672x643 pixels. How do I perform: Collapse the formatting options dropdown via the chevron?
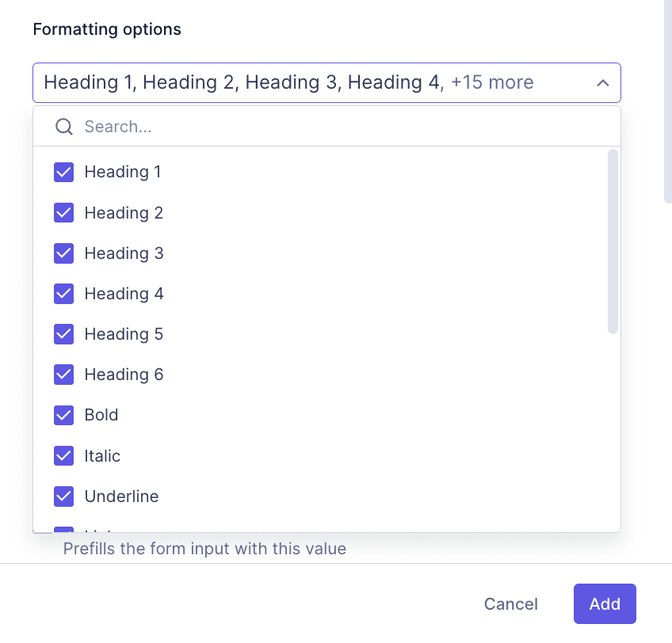602,82
